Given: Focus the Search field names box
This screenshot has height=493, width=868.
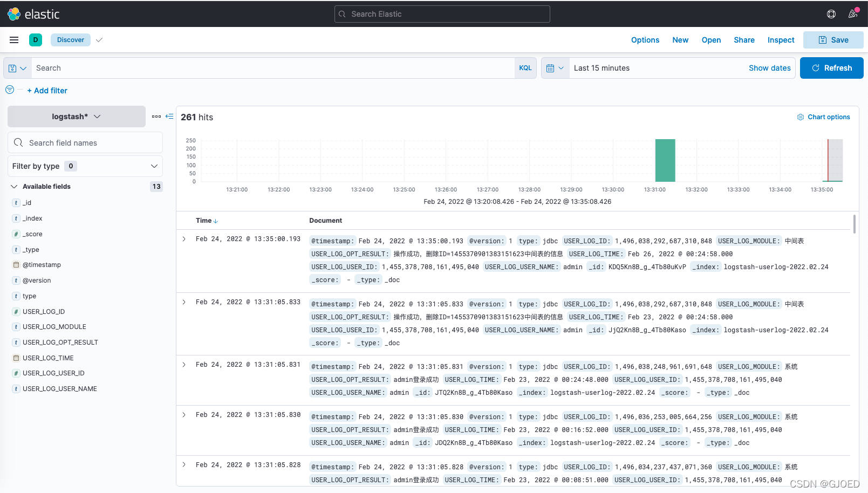Looking at the screenshot, I should tap(85, 142).
